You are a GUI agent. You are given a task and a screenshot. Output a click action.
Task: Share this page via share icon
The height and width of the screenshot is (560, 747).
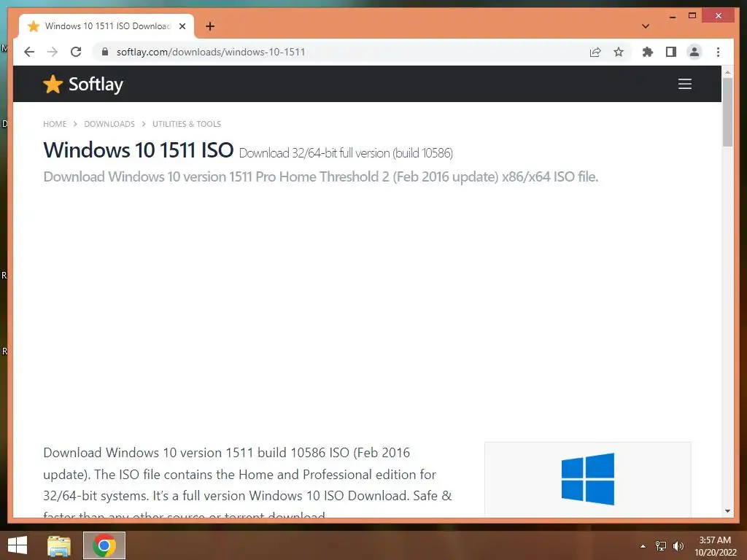tap(595, 52)
